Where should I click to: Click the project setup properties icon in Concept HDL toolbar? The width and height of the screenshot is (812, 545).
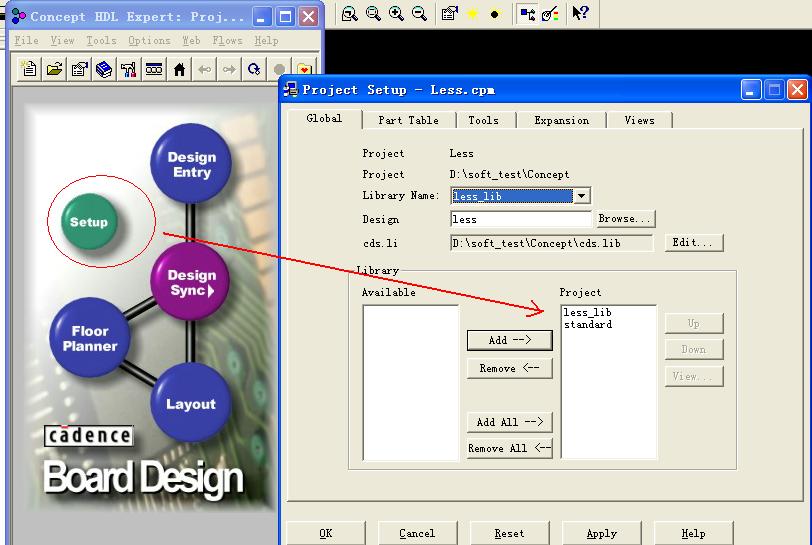click(79, 69)
